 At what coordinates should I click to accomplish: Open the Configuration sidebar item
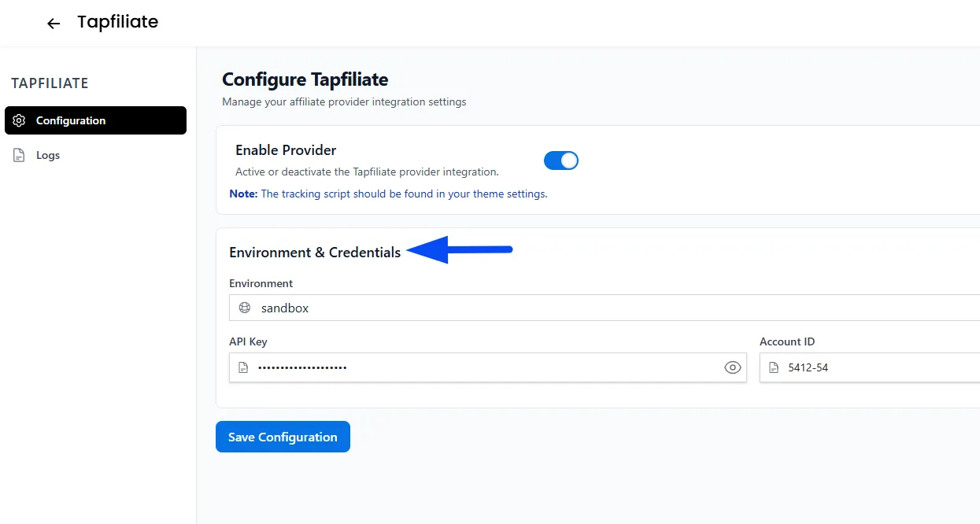click(x=95, y=120)
